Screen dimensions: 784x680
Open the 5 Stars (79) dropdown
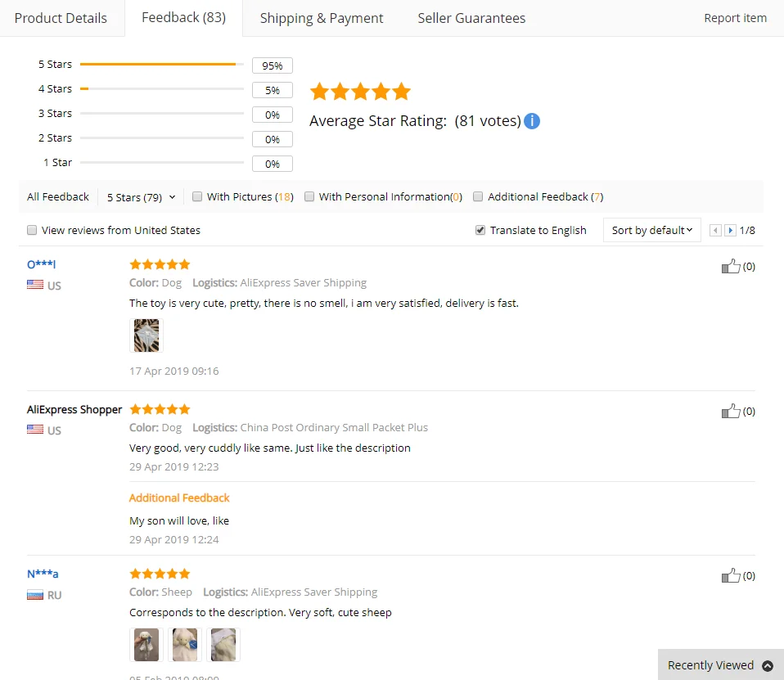click(x=141, y=197)
